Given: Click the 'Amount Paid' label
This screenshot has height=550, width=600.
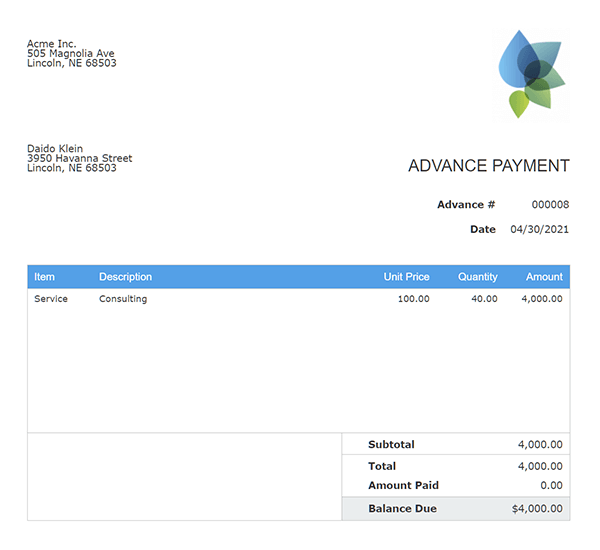Looking at the screenshot, I should [403, 485].
